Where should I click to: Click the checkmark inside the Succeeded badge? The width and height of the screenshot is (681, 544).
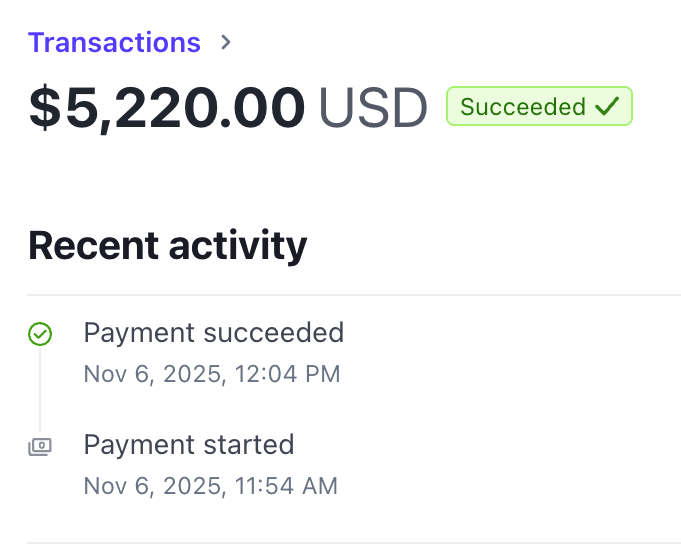tap(607, 107)
